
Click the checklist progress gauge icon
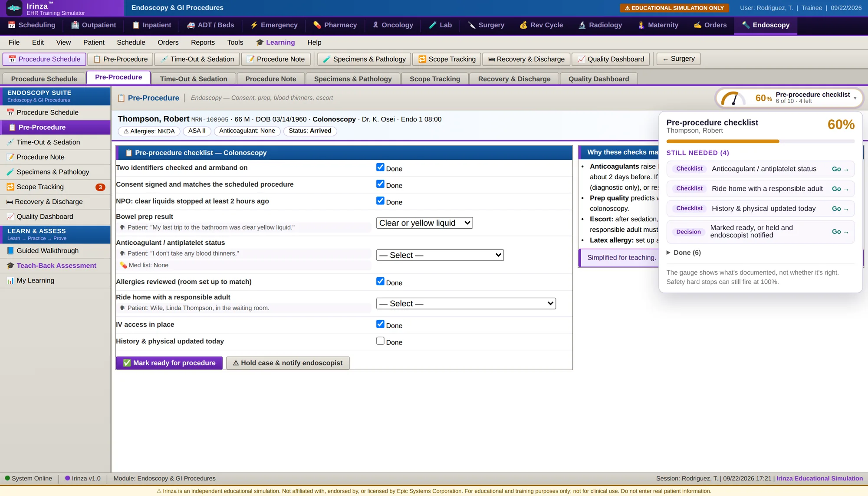[733, 99]
